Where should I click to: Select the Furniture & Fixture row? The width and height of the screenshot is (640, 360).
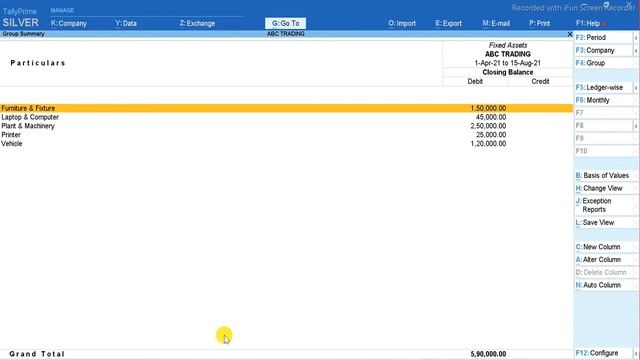pyautogui.click(x=287, y=108)
